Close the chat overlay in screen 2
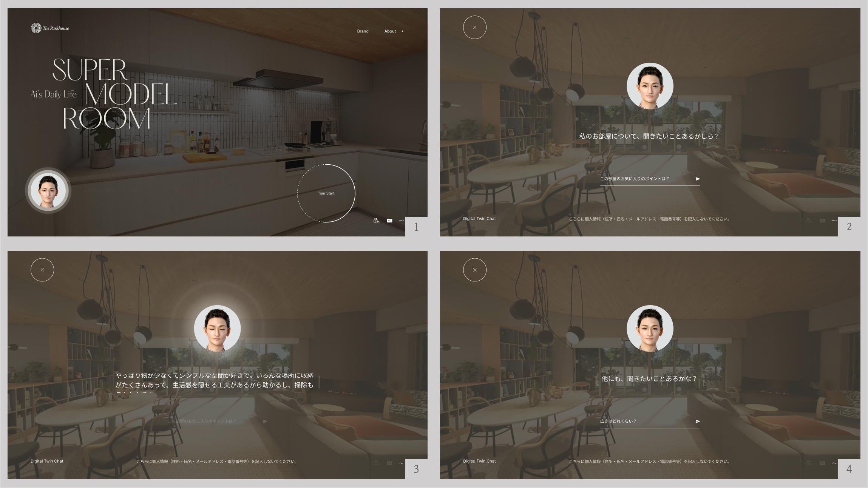 474,27
